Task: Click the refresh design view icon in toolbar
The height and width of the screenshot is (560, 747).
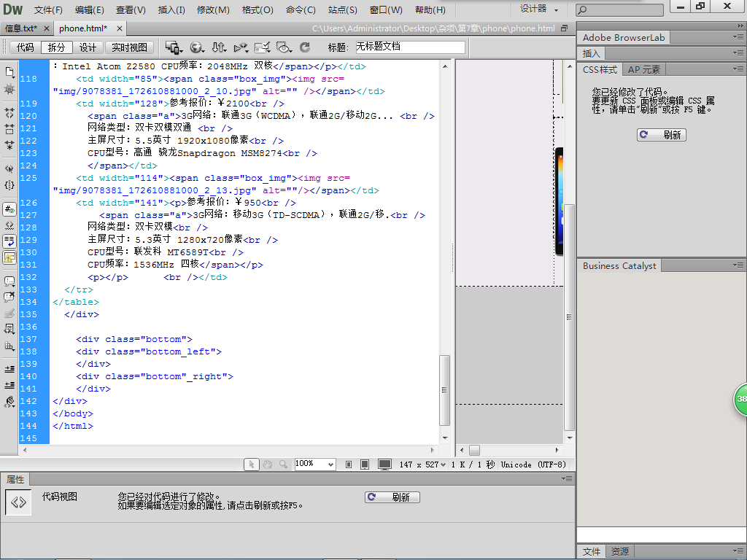Action: (x=305, y=47)
